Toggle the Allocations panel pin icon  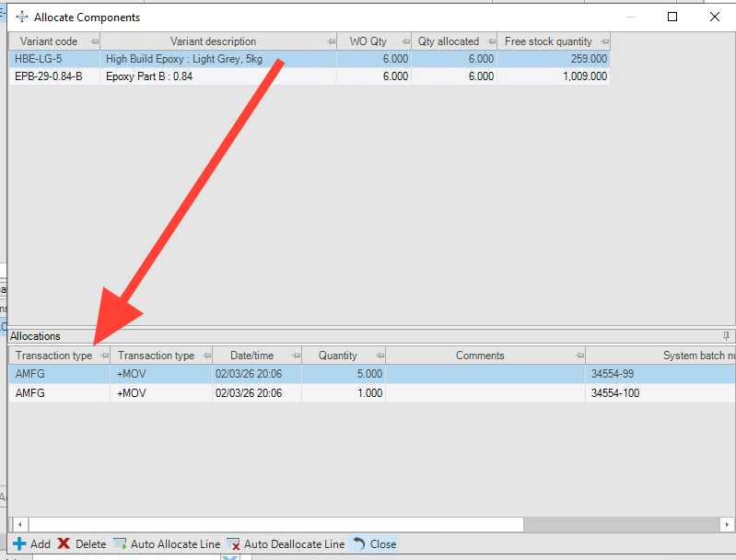click(726, 335)
